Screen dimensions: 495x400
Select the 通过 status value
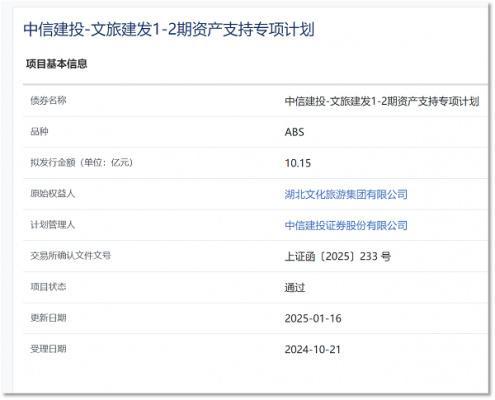(295, 287)
